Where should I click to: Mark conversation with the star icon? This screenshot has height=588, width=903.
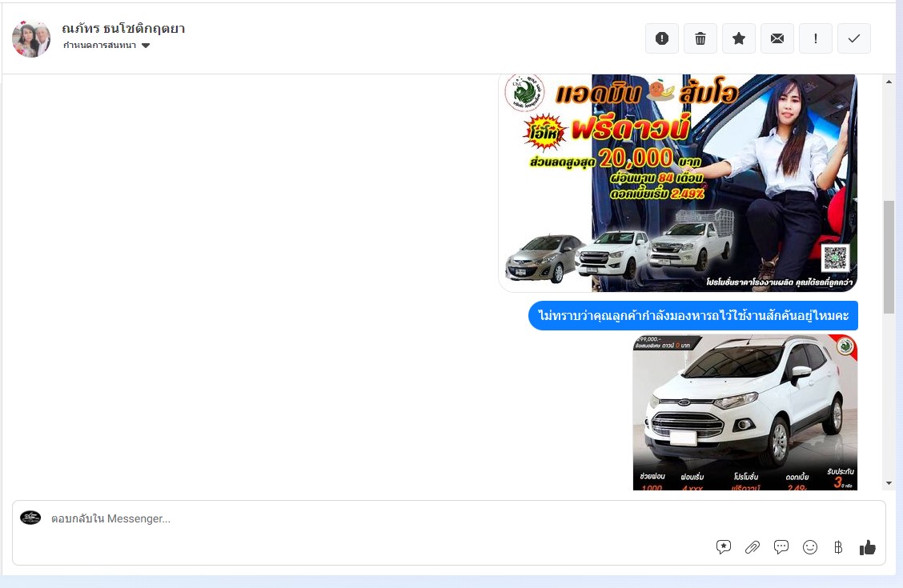pyautogui.click(x=738, y=38)
